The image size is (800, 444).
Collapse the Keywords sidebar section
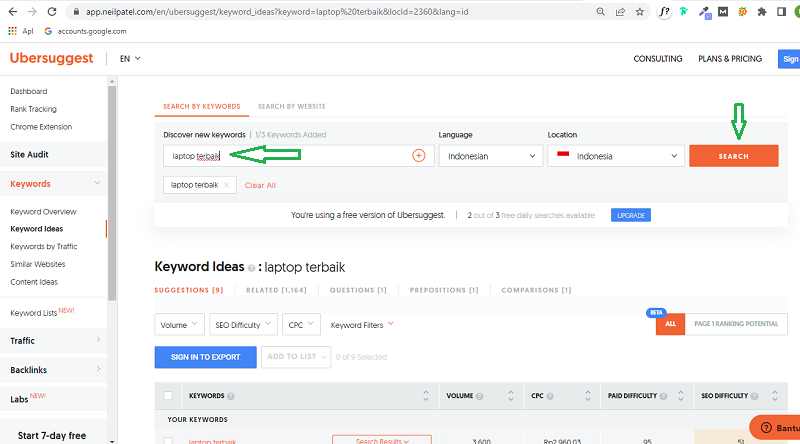click(x=97, y=183)
